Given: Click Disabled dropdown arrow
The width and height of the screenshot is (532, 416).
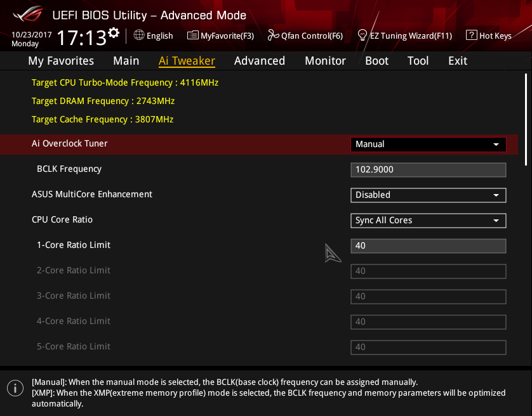Looking at the screenshot, I should coord(496,195).
